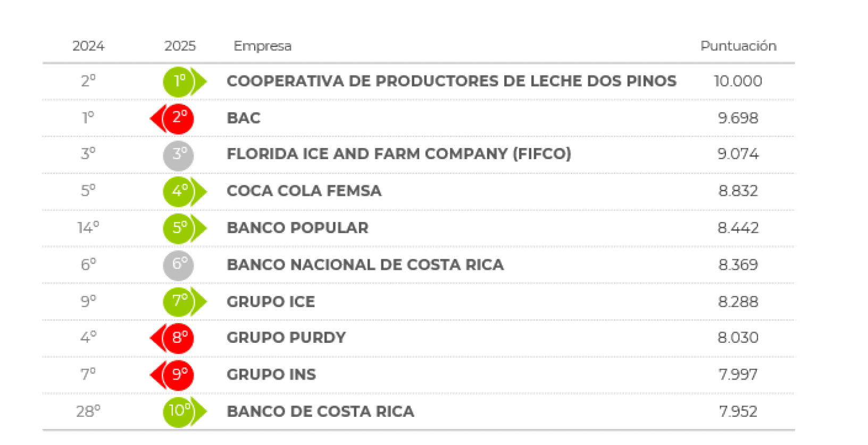Select the gray 3º rank badge
This screenshot has width=868, height=445.
pyautogui.click(x=179, y=155)
